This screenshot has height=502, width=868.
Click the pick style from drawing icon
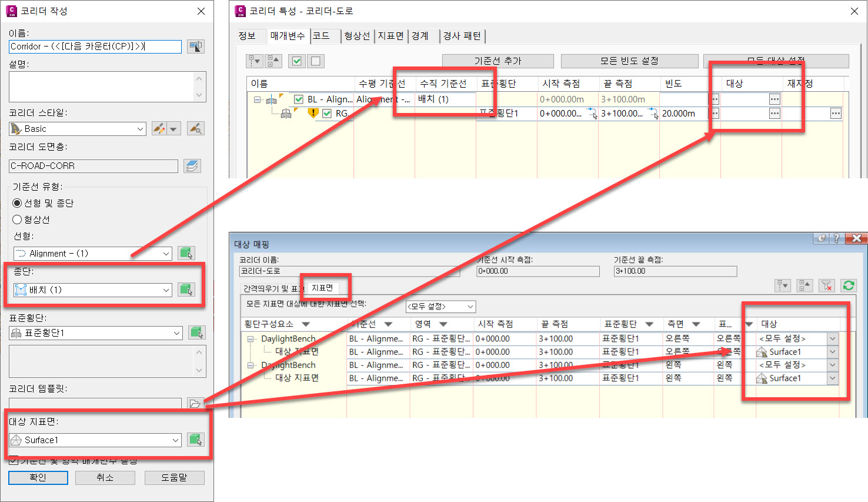(x=195, y=128)
